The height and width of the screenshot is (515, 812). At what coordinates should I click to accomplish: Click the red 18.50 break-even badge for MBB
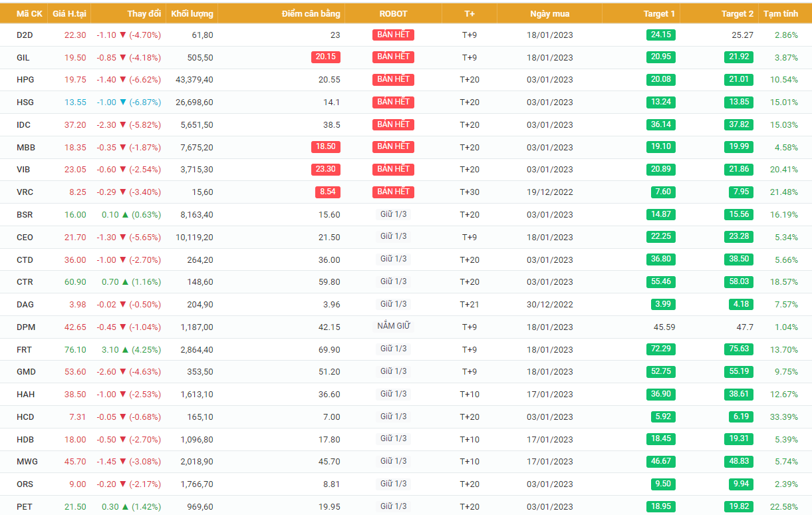325,147
